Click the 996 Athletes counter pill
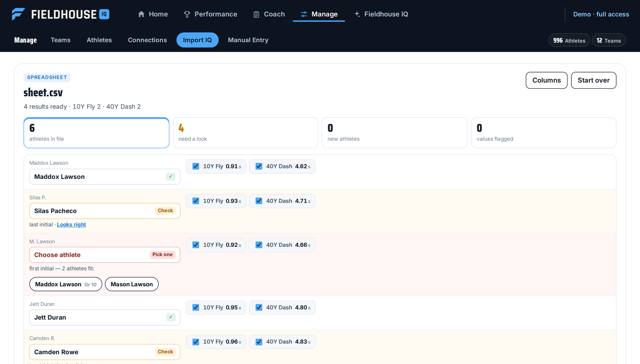Viewport: 640px width, 364px height. click(x=569, y=40)
